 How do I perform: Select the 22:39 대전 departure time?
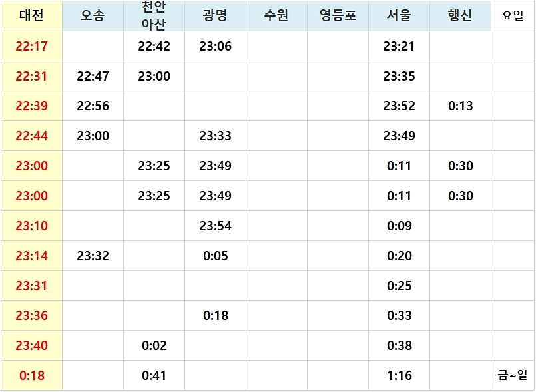pos(31,106)
